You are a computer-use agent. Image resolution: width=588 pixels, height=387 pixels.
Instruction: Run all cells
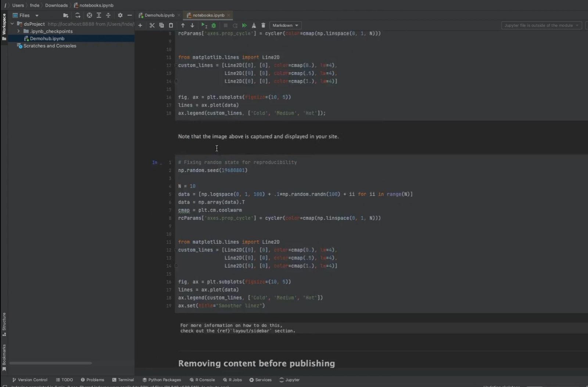point(244,25)
